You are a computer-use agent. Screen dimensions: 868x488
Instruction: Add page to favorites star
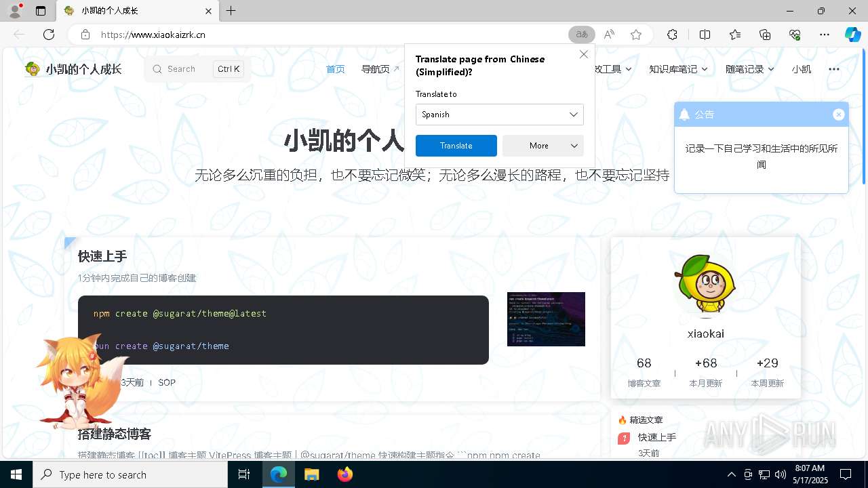(x=636, y=35)
